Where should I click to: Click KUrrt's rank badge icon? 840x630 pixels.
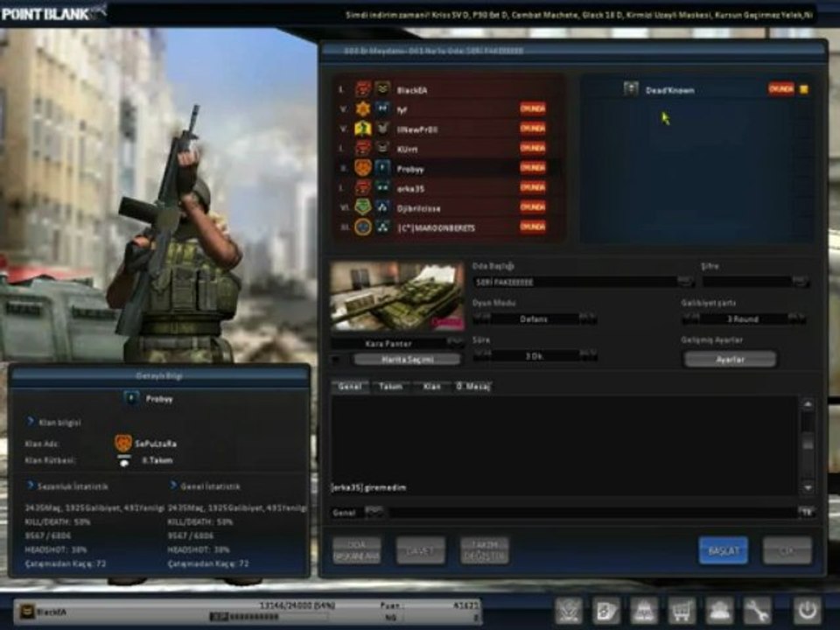coord(382,149)
